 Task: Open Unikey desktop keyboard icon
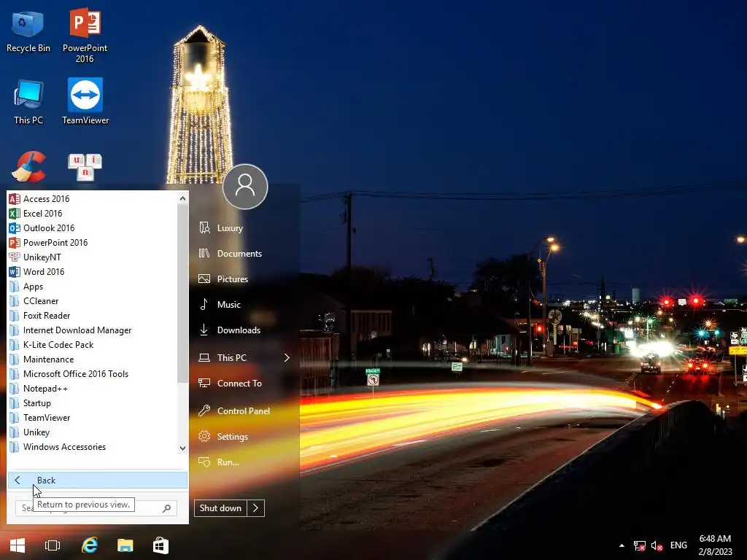[85, 167]
